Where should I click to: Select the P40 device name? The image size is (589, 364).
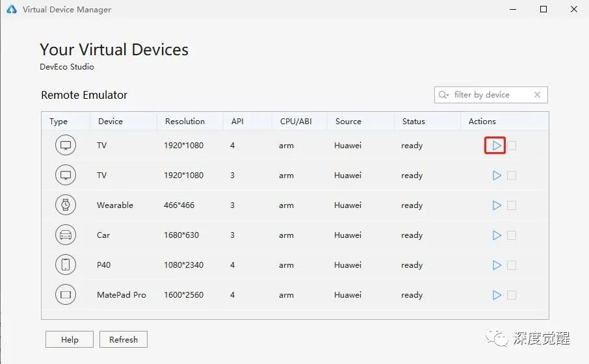[x=103, y=265]
